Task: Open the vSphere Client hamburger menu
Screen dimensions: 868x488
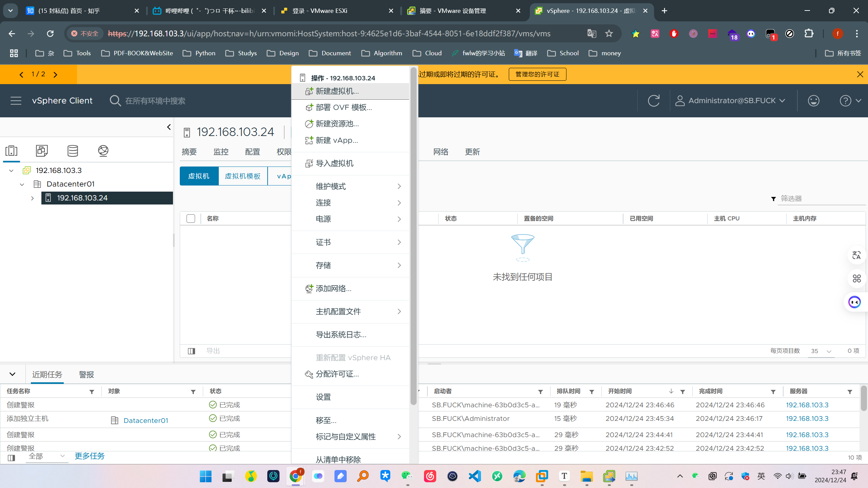Action: click(16, 101)
